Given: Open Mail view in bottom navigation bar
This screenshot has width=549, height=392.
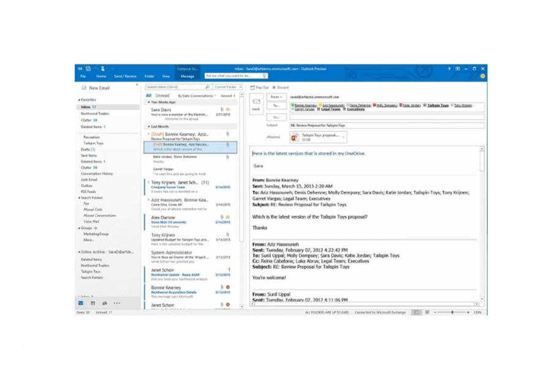Looking at the screenshot, I should [x=81, y=303].
